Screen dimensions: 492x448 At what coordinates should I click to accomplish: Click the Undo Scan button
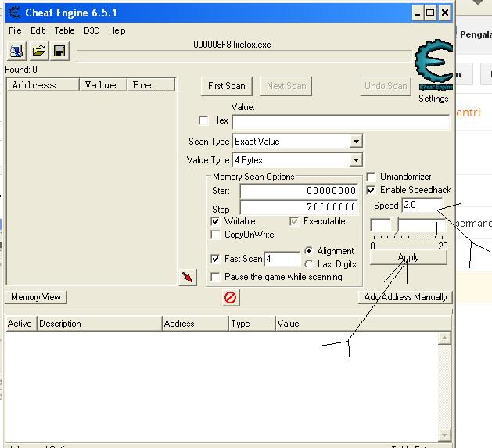point(386,86)
